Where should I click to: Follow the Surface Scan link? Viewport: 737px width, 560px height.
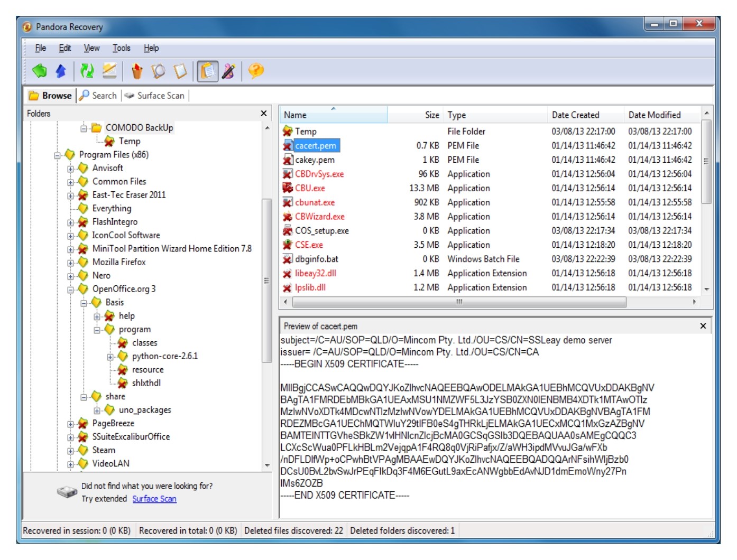[x=154, y=499]
